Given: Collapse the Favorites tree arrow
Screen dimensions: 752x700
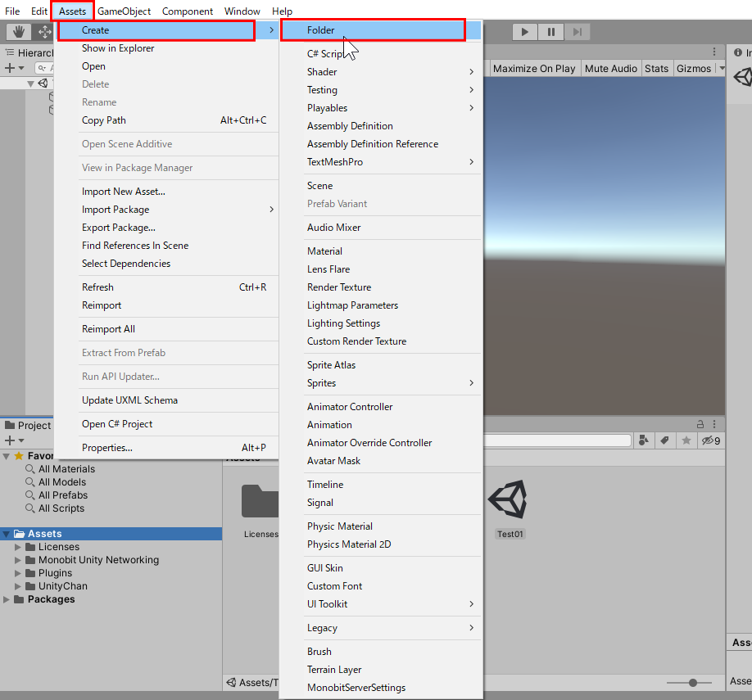Looking at the screenshot, I should (7, 456).
